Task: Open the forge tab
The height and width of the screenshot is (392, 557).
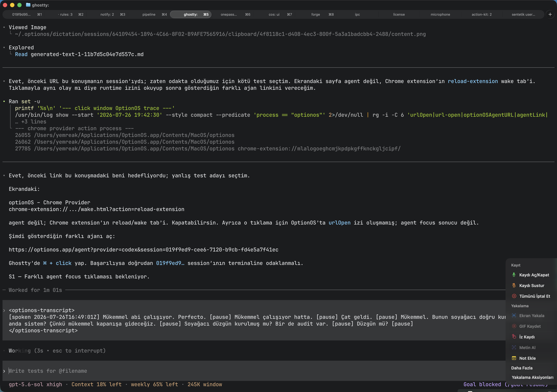Action: click(x=316, y=15)
